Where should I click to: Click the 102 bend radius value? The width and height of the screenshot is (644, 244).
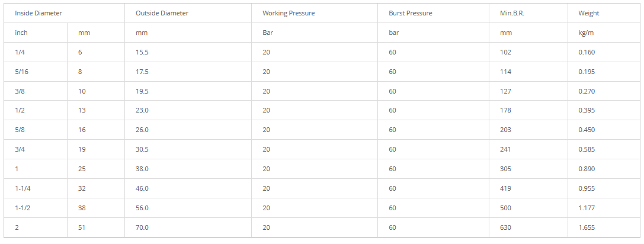(505, 52)
